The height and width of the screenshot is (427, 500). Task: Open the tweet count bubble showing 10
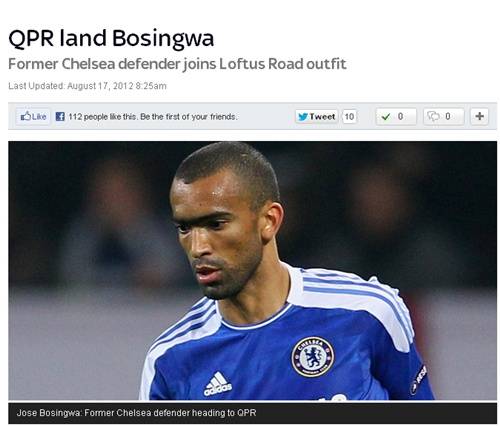(349, 116)
